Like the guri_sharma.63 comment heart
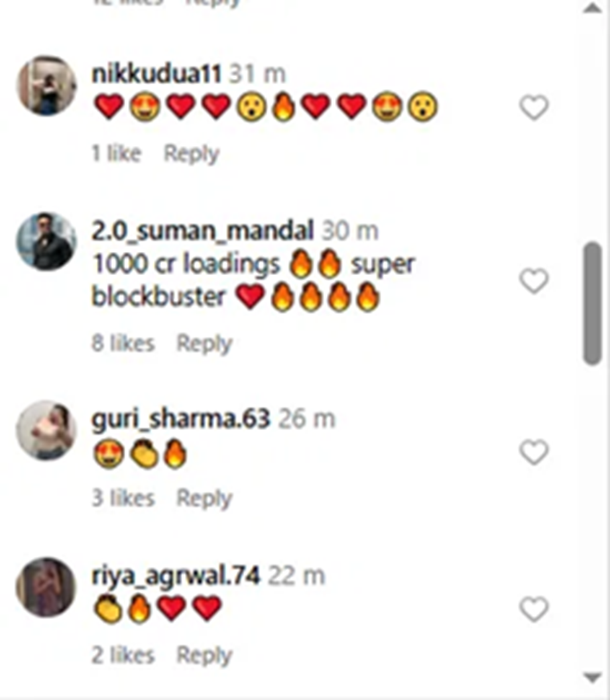610x700 pixels. [534, 453]
